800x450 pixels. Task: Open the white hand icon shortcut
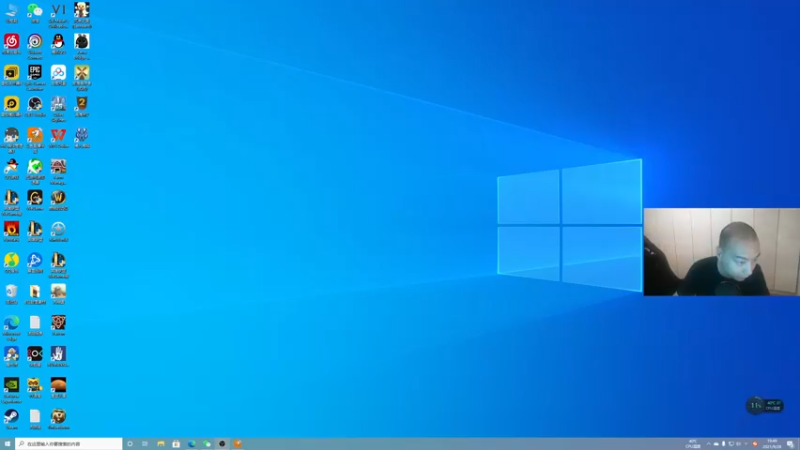(x=58, y=356)
